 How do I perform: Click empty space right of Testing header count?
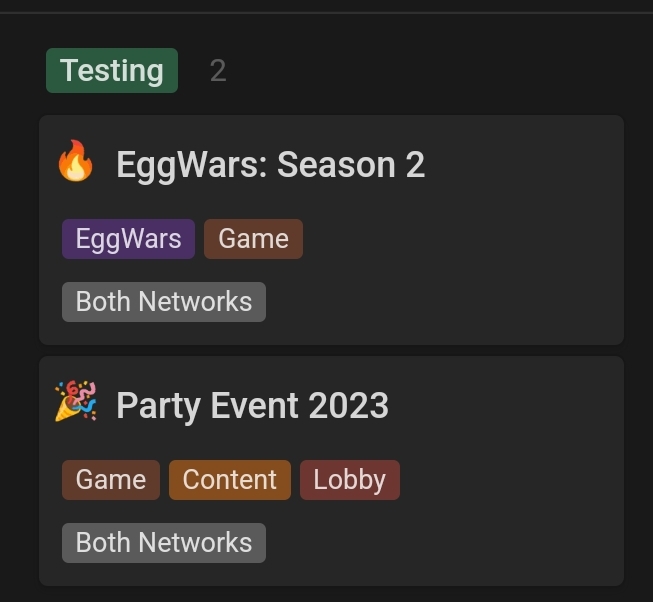point(416,71)
